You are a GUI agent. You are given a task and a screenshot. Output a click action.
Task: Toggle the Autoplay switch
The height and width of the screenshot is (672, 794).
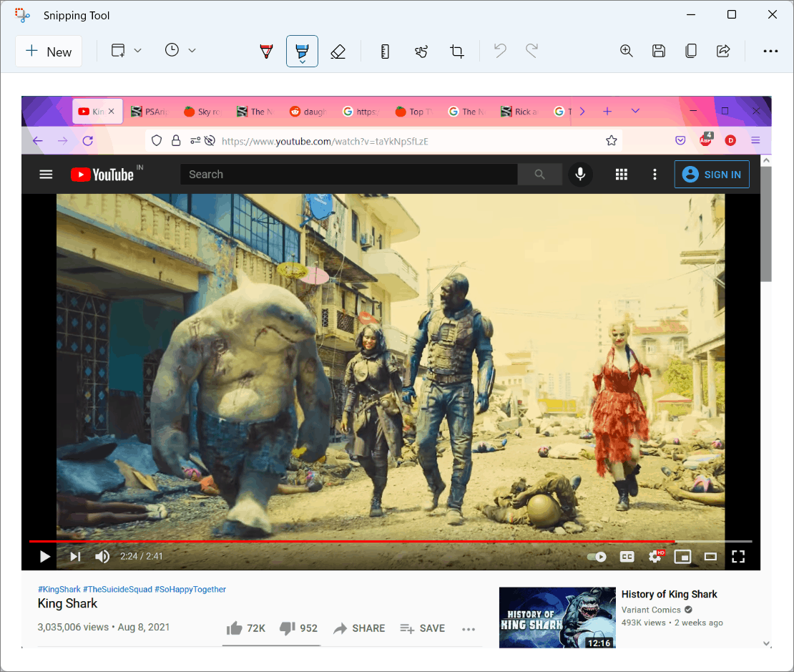click(597, 557)
